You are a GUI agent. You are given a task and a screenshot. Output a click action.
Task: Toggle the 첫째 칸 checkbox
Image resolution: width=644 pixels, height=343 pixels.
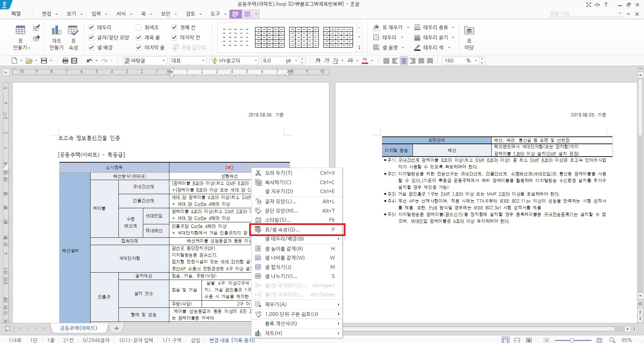click(174, 27)
